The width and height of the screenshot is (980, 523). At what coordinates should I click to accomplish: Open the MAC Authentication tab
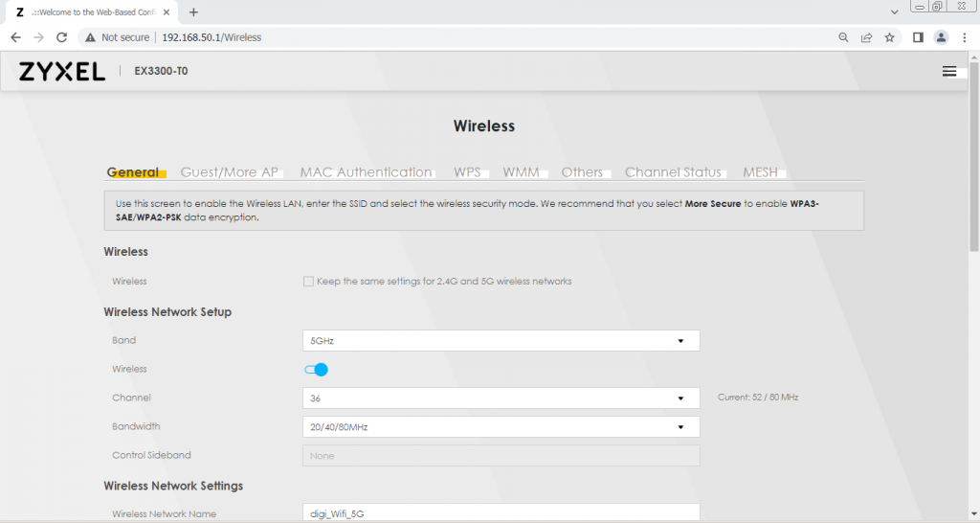pyautogui.click(x=366, y=172)
